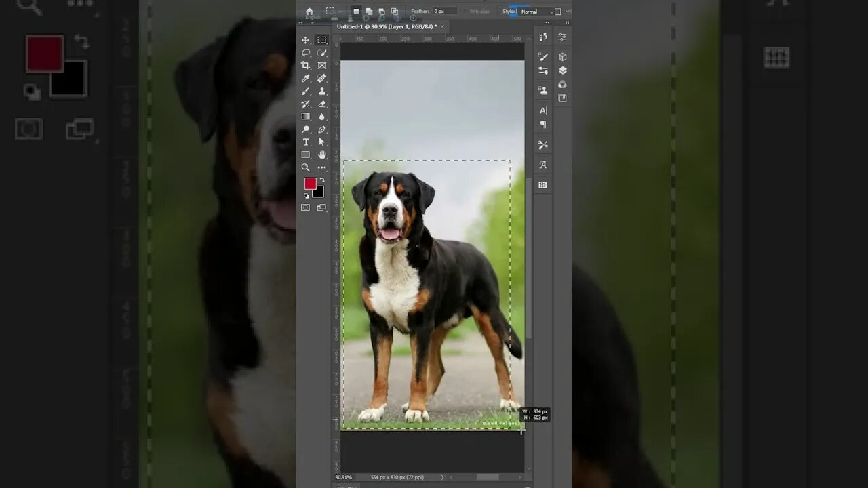Viewport: 868px width, 488px height.
Task: Select the History Brush tool
Action: [306, 104]
